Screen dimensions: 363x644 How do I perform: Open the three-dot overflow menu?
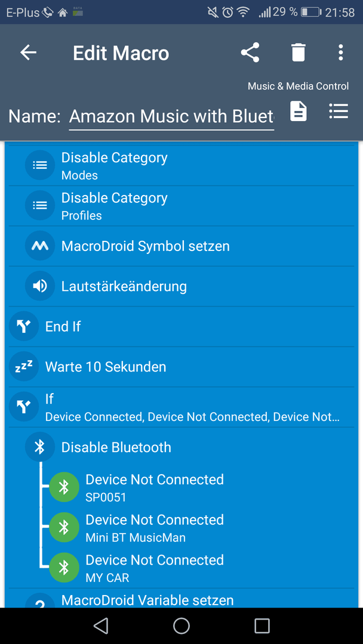coord(340,52)
